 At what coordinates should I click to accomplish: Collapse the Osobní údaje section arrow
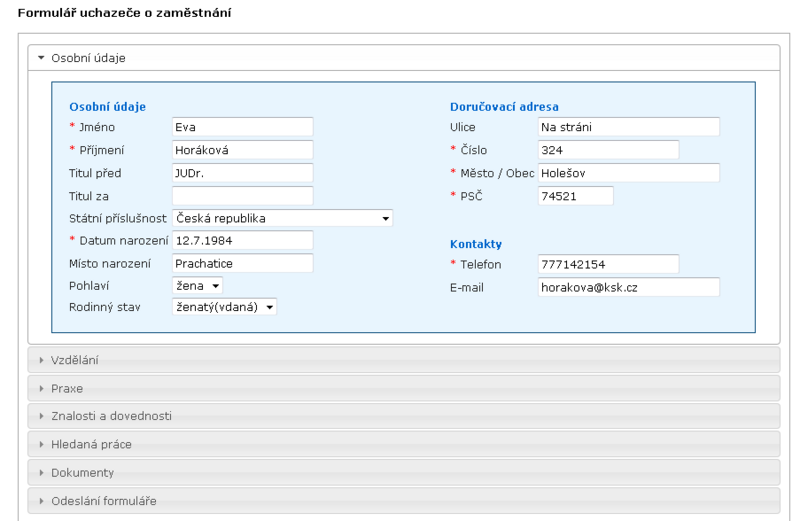pos(41,58)
